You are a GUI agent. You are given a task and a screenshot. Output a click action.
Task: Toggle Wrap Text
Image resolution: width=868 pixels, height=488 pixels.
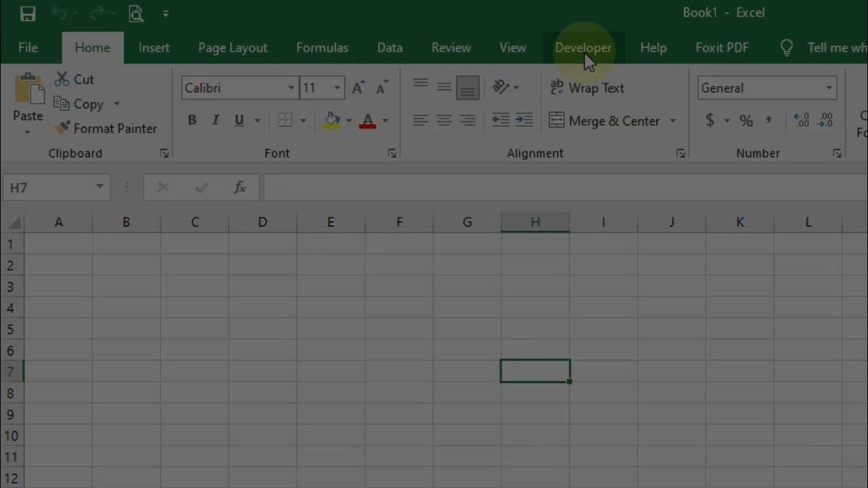[x=587, y=87]
